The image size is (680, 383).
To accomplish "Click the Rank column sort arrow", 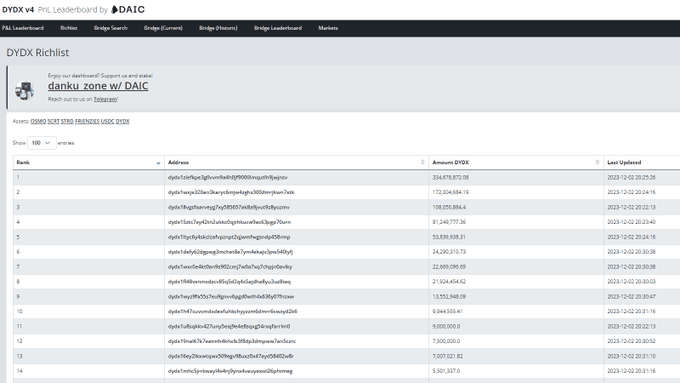I will click(x=158, y=163).
